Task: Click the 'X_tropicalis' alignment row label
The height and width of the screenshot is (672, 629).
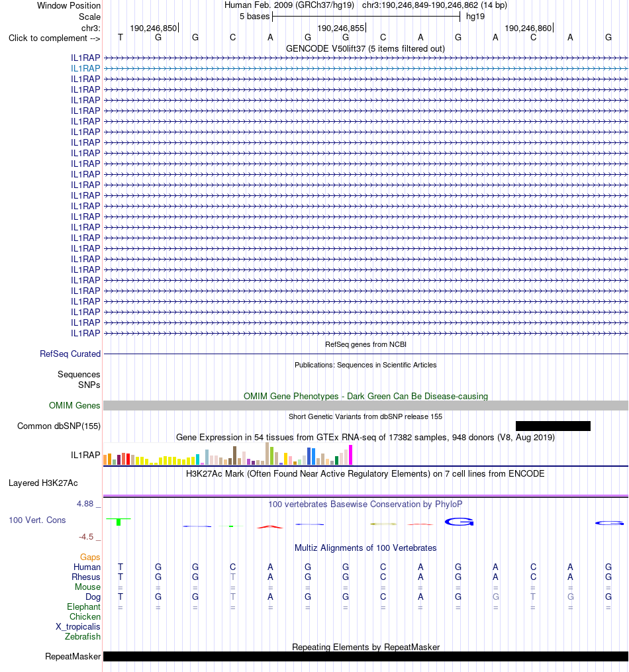Action: [78, 626]
